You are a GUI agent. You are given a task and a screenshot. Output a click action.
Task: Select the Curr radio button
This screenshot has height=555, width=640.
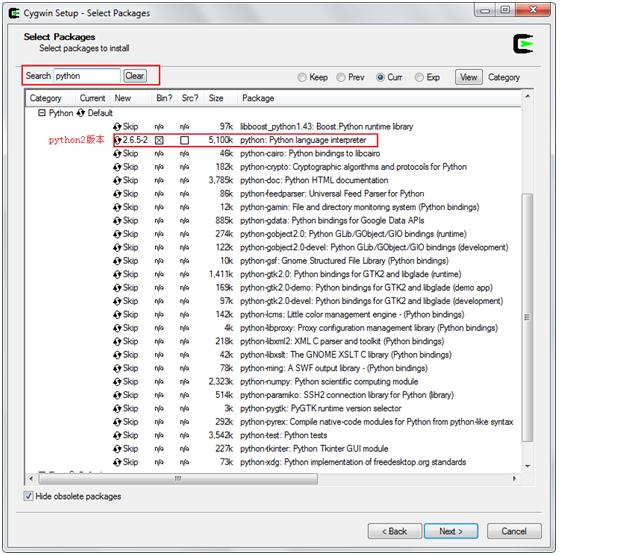(x=380, y=78)
